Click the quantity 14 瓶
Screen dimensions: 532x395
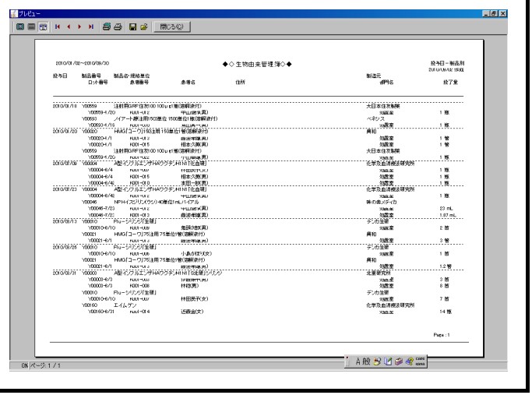[x=446, y=312]
